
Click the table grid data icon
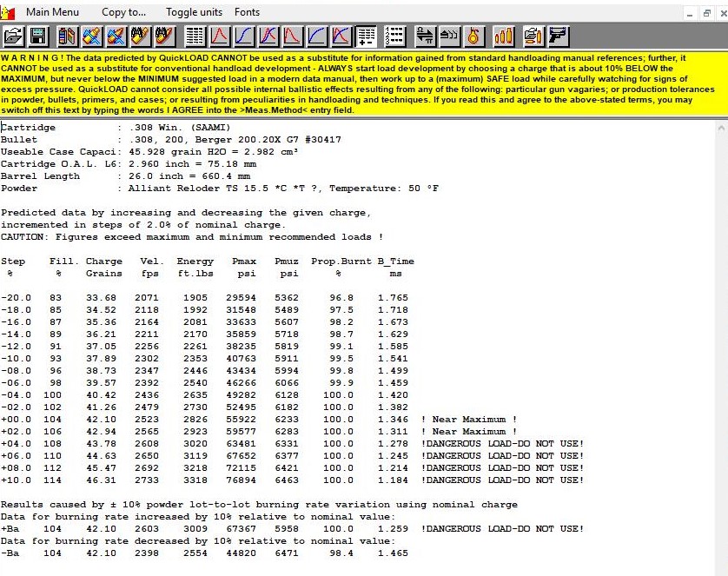click(x=195, y=36)
